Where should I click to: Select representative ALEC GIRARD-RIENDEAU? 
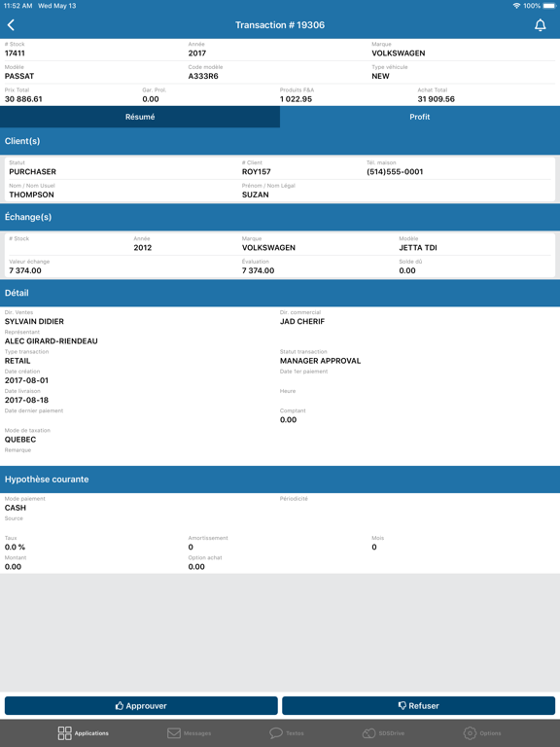coord(51,341)
